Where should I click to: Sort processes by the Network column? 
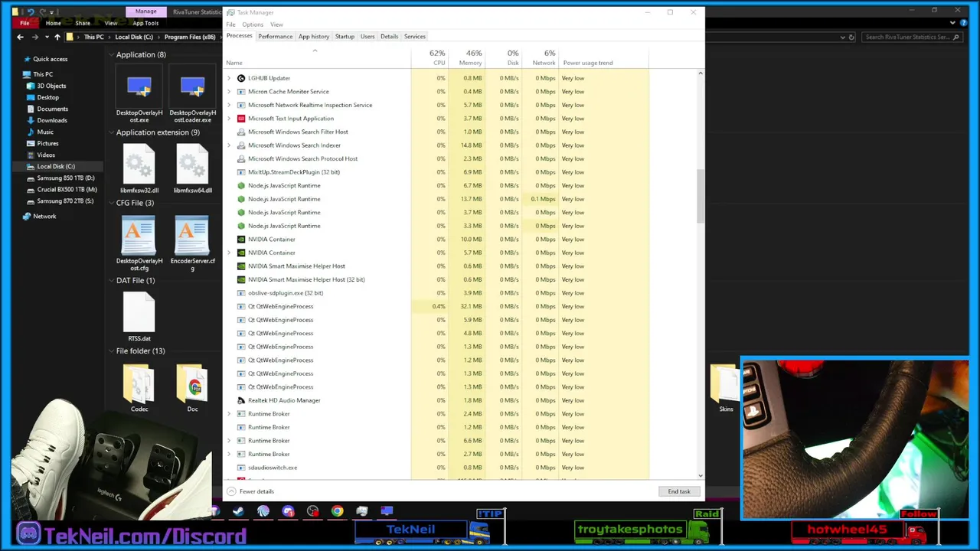click(x=541, y=57)
